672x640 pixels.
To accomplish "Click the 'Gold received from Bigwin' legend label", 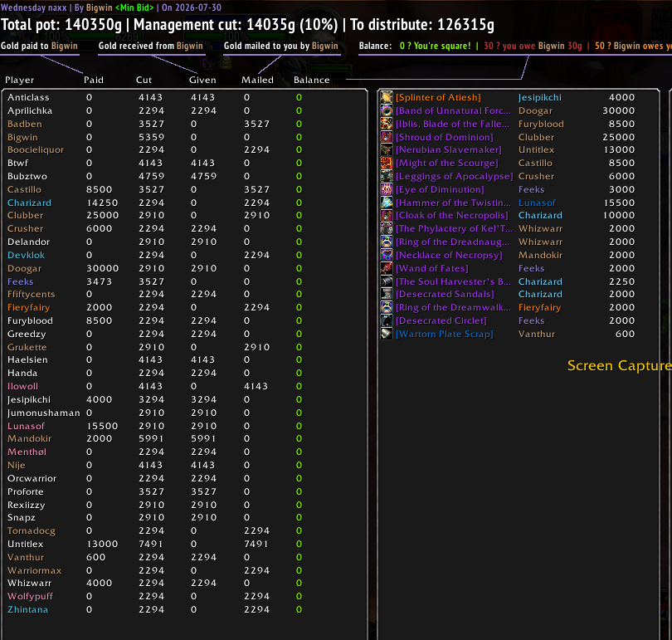I will [150, 46].
